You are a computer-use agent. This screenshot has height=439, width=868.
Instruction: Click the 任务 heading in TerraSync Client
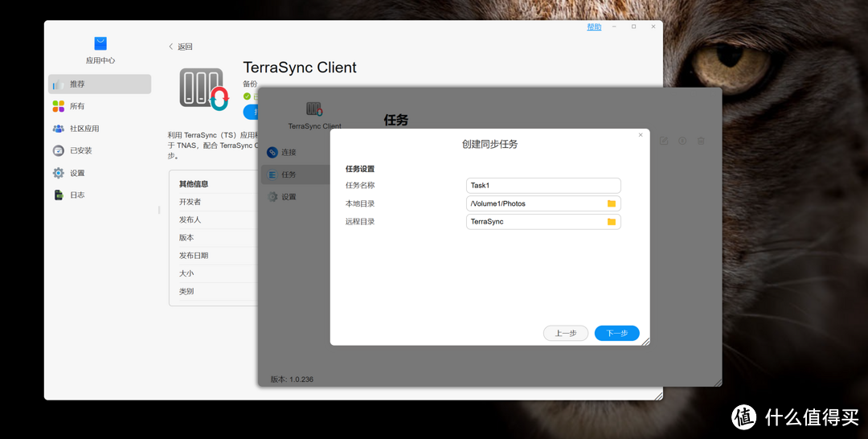point(395,120)
